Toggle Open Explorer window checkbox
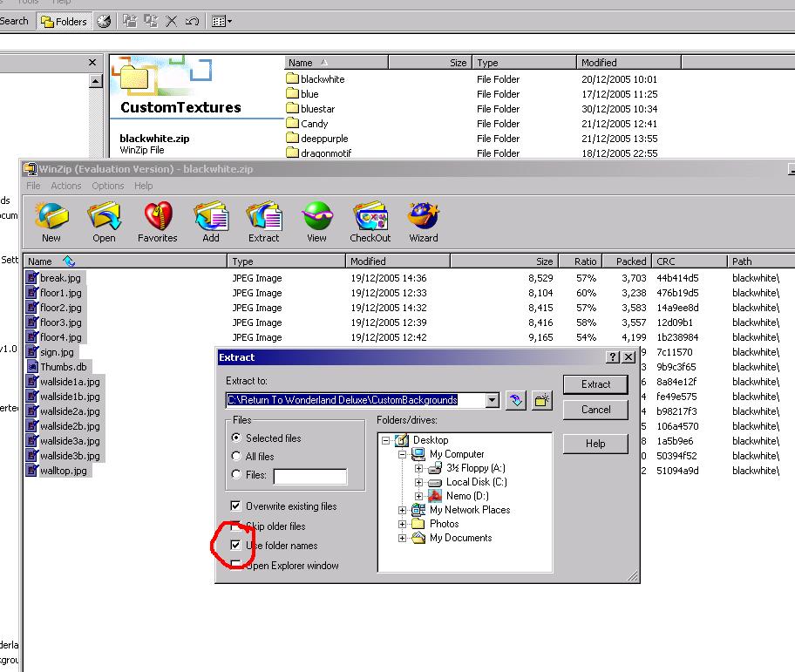The image size is (795, 672). [x=235, y=565]
